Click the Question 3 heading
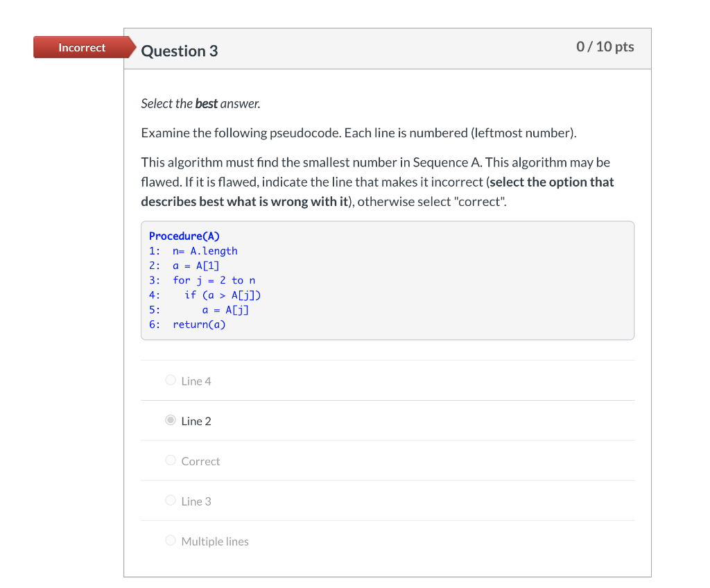Image resolution: width=710 pixels, height=588 pixels. 180,51
